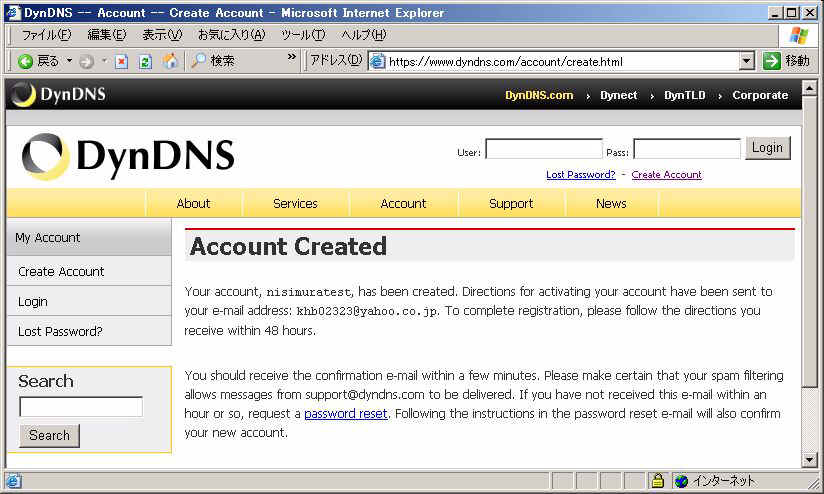Open the Dynect top link

pos(619,95)
